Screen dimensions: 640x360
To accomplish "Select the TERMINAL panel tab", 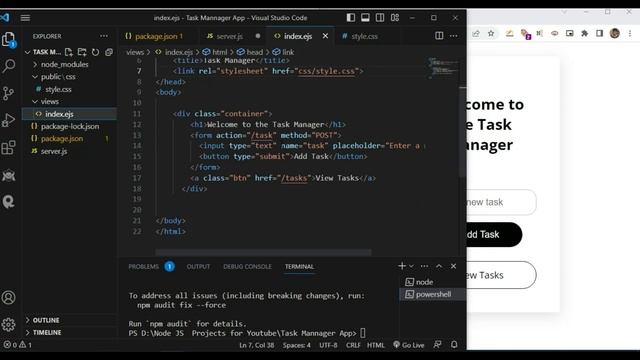I will point(300,267).
